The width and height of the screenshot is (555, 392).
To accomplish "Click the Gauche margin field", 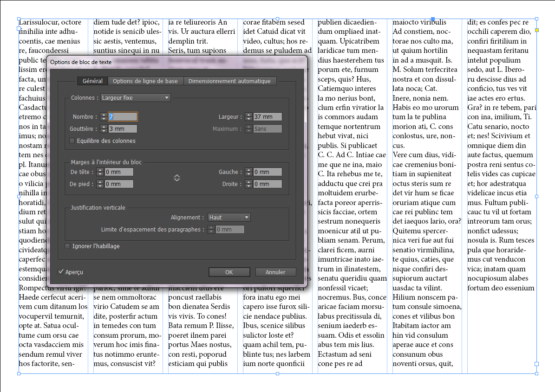I will (x=268, y=172).
